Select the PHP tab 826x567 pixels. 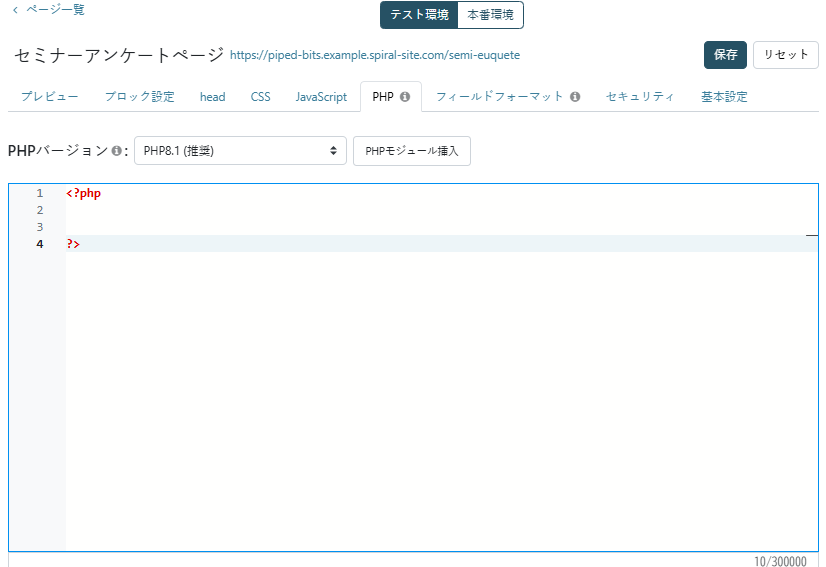390,97
